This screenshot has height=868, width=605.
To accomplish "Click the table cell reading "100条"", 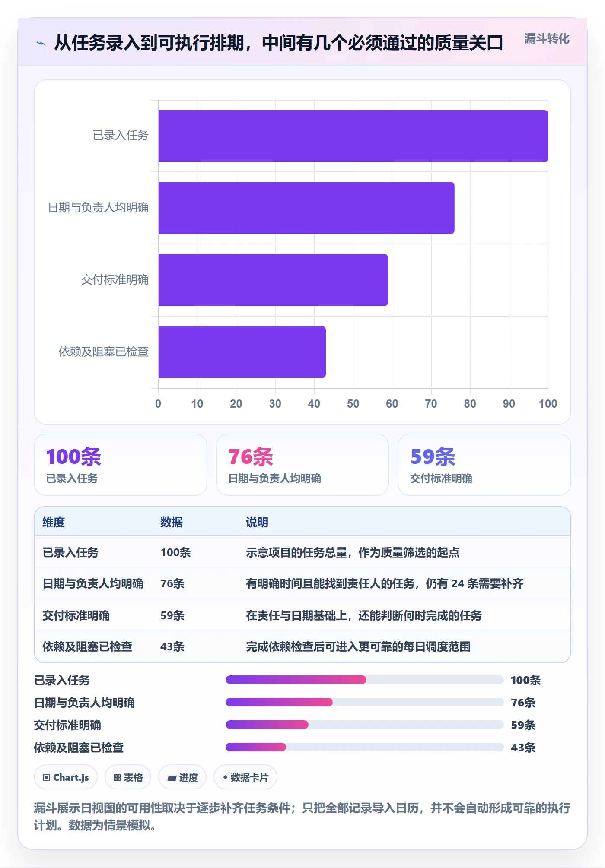I will (x=175, y=552).
